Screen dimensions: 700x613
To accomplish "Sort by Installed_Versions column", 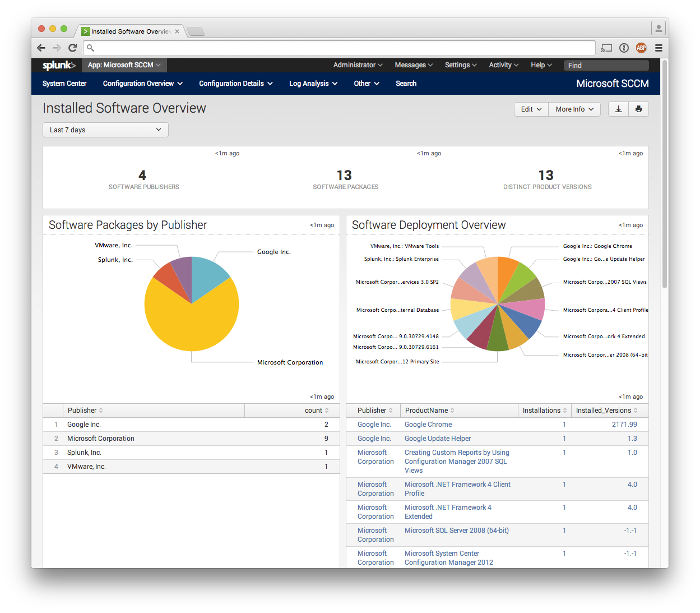I will click(607, 411).
